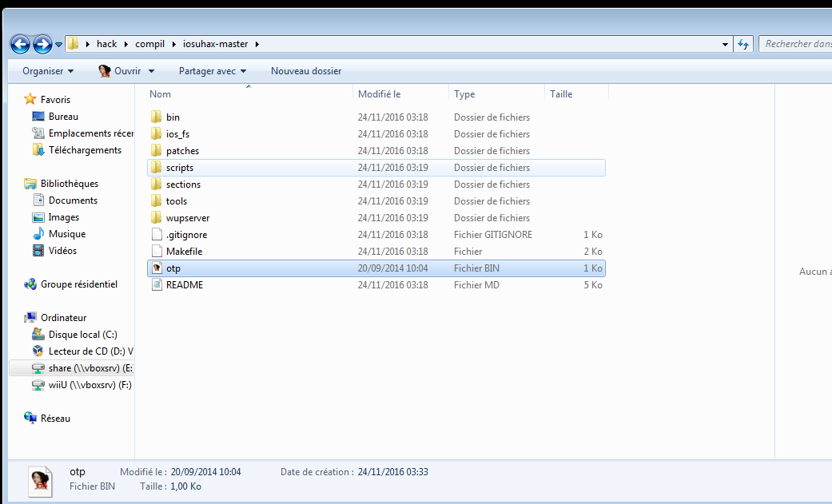
Task: Click 'Taille : 1,00 Ko' in details pane
Action: click(x=170, y=486)
